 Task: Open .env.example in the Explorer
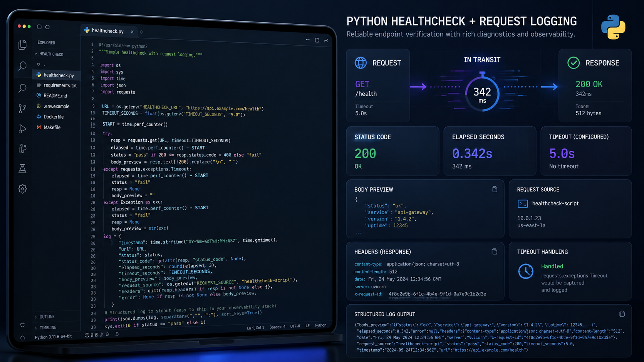point(56,106)
